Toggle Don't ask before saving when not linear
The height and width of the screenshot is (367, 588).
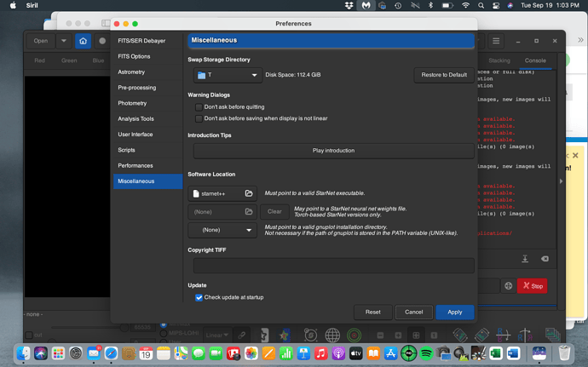point(199,118)
